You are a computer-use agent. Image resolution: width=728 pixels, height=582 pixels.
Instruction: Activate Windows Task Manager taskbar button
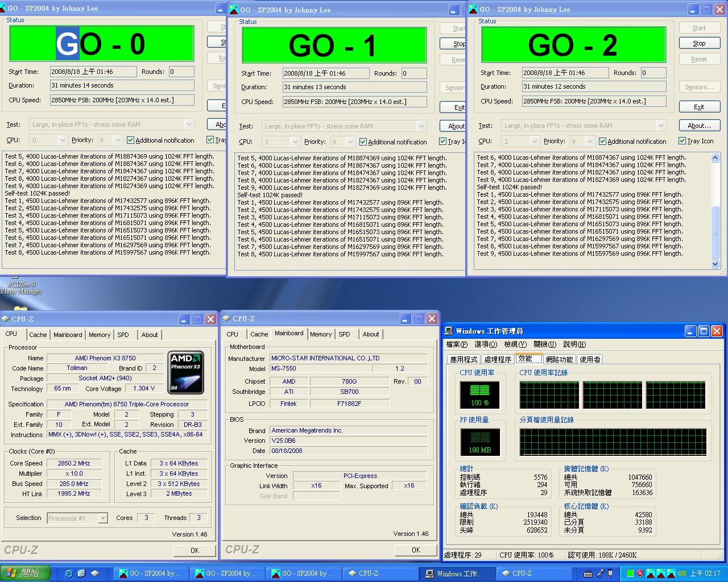coord(456,573)
